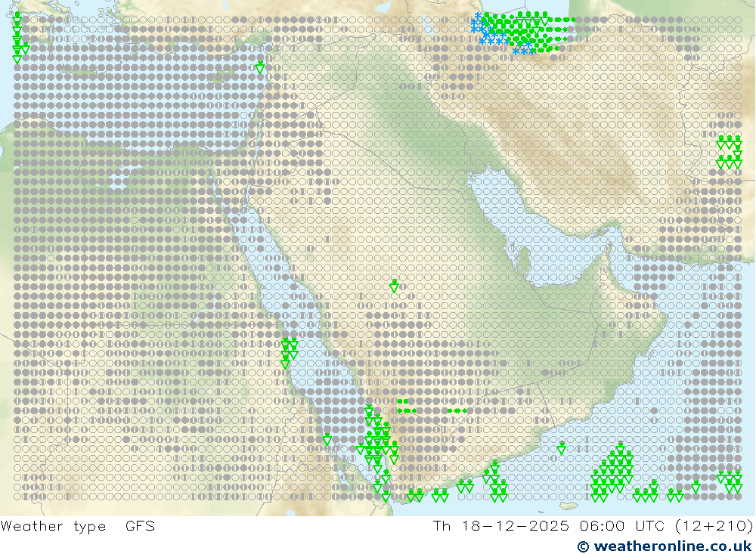Screen dimensions: 756x554
Task: Click the 'Weather type GFS' caption text
Action: pyautogui.click(x=78, y=526)
